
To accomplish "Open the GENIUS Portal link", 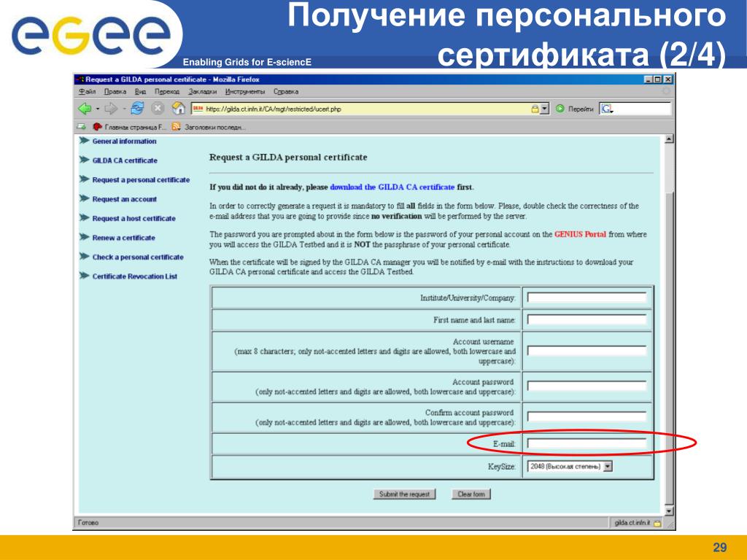I will point(580,234).
